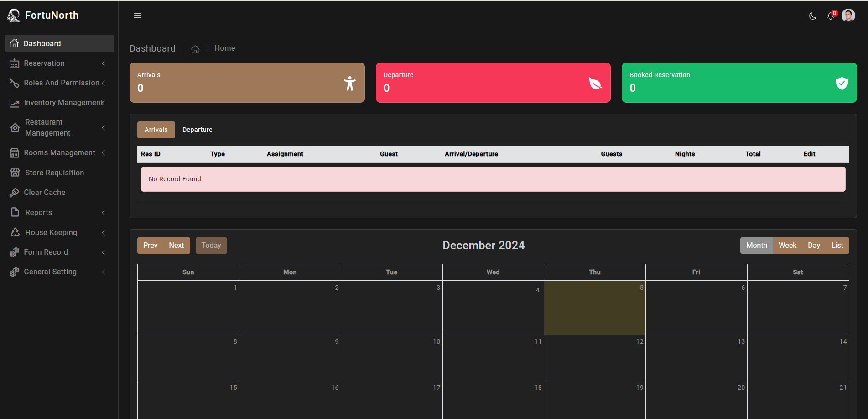Image resolution: width=868 pixels, height=419 pixels.
Task: Switch to the Departure tab
Action: pos(197,130)
